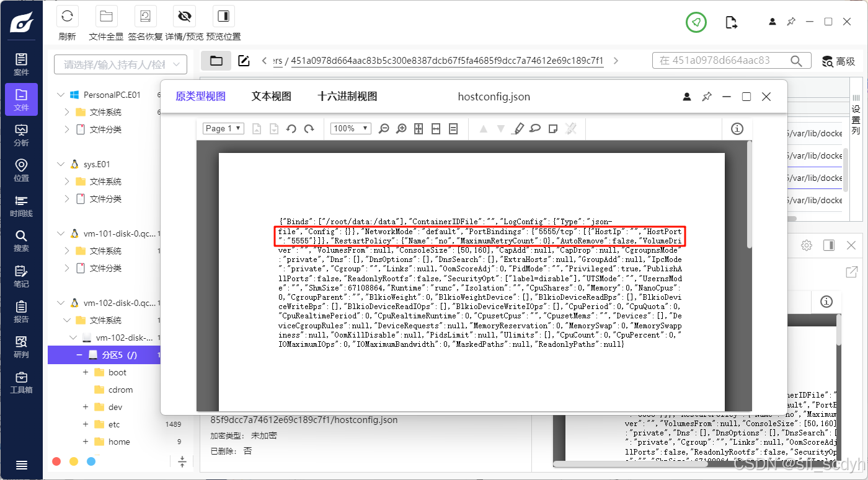The width and height of the screenshot is (868, 480).
Task: Toggle the 预览位置 preview position icon
Action: (x=223, y=17)
